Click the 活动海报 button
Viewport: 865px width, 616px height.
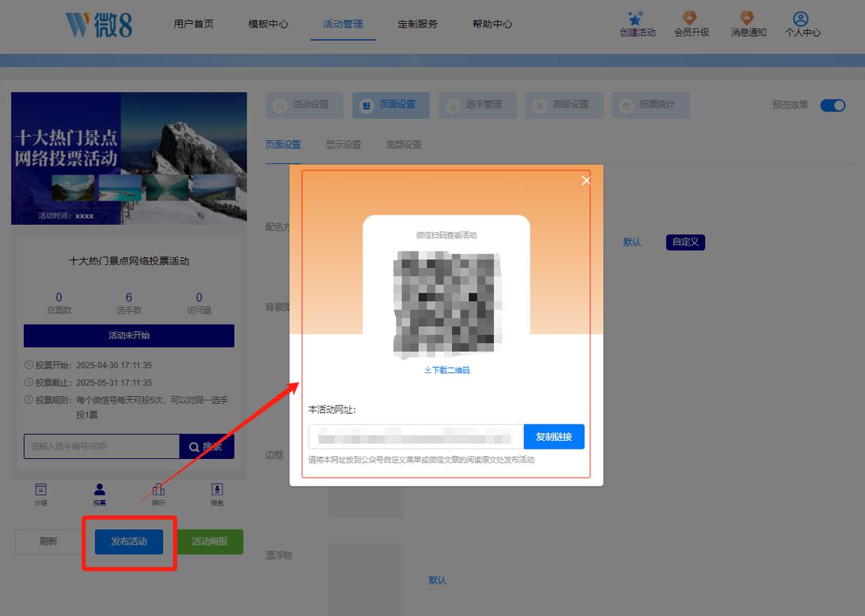210,542
